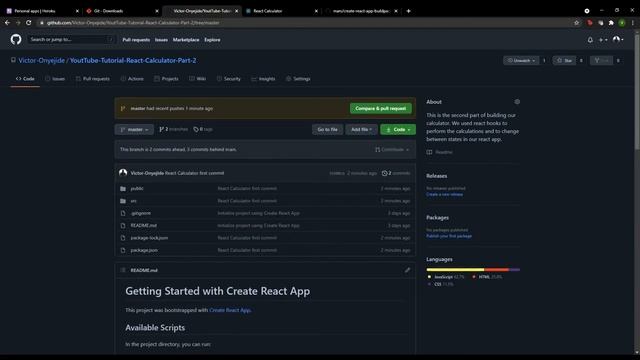Bookmark page using star in address bar

(577, 22)
